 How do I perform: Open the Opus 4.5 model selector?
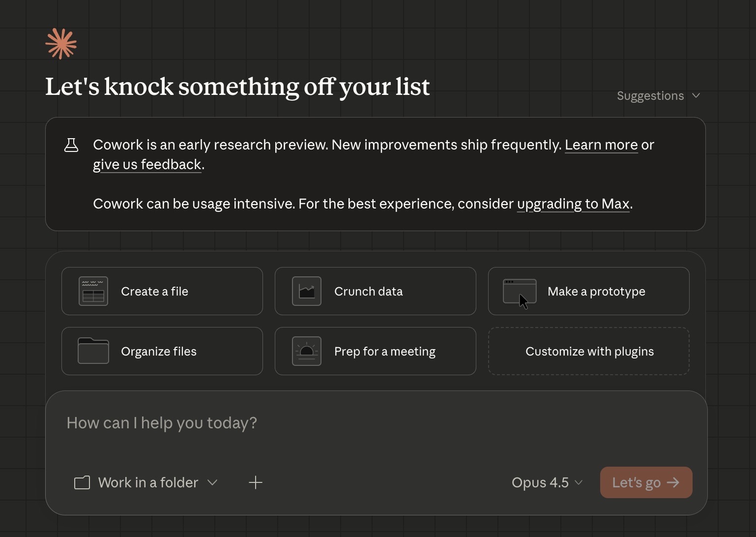[547, 482]
